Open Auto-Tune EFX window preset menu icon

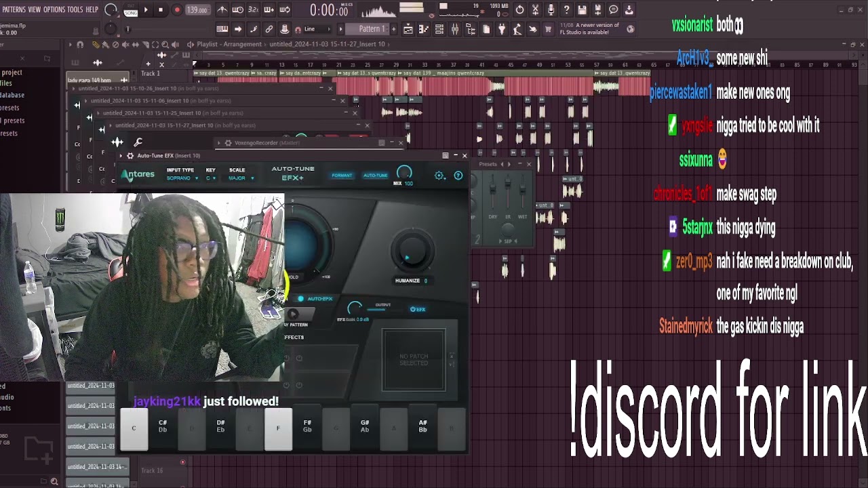pyautogui.click(x=445, y=156)
